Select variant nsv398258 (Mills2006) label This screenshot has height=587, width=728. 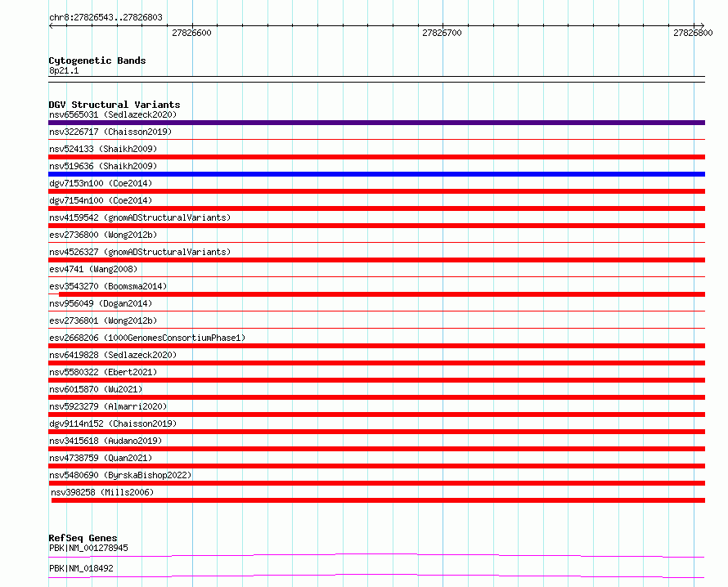(102, 492)
